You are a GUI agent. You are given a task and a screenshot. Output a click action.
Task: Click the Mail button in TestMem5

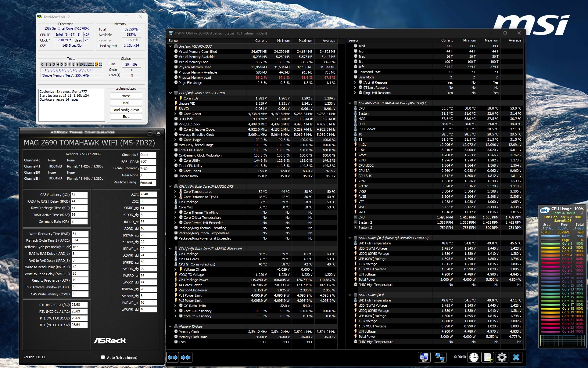(126, 103)
